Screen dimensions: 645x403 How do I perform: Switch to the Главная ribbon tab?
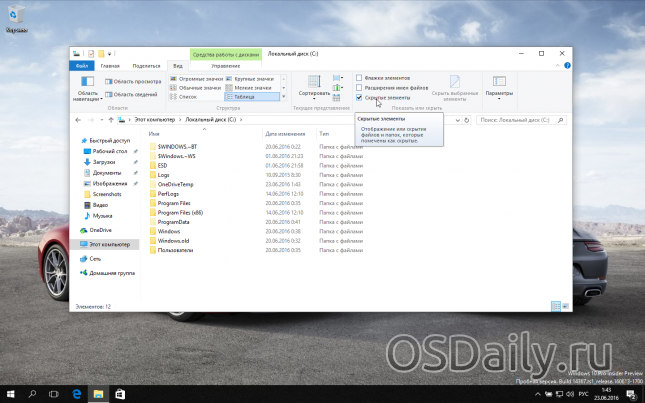(109, 65)
